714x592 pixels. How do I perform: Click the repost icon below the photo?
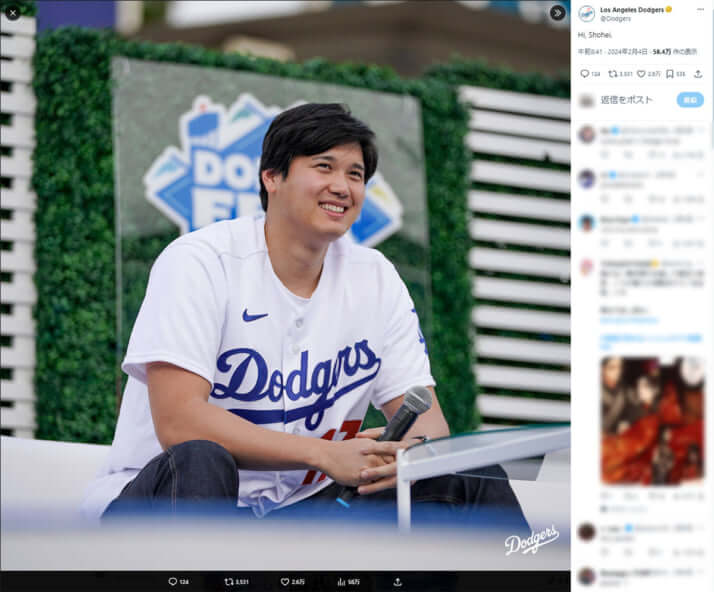coord(229,582)
